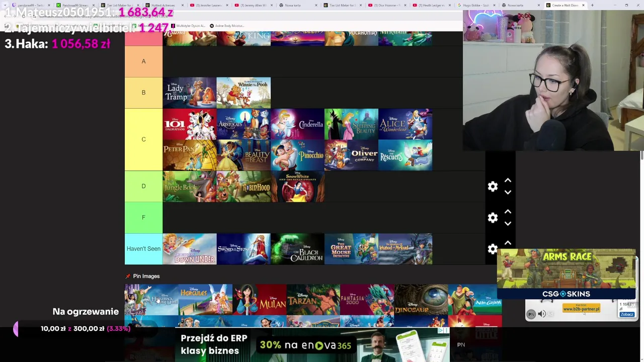Click the D tier label
The image size is (644, 362).
point(143,186)
